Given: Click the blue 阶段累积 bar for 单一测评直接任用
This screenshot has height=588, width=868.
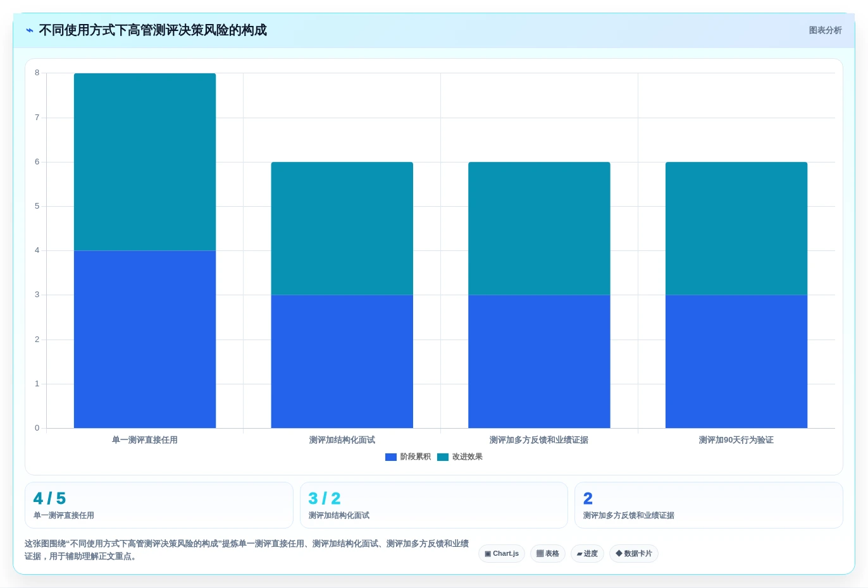Looking at the screenshot, I should tap(145, 340).
